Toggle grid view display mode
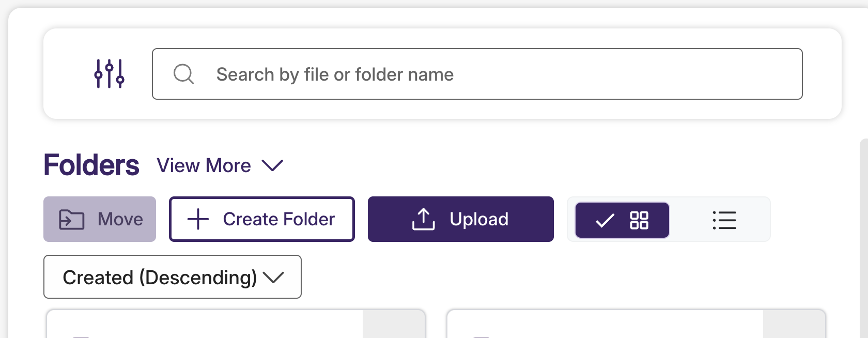This screenshot has width=868, height=338. (x=640, y=220)
